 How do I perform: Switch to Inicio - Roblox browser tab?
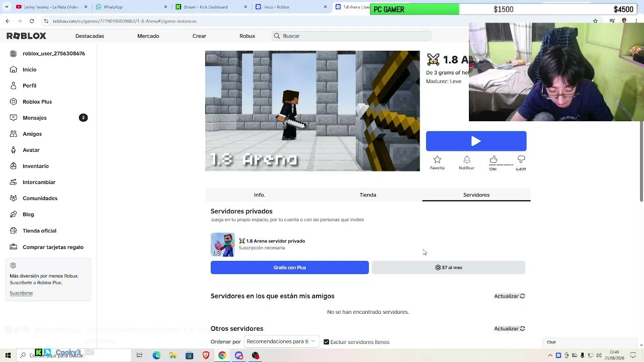coord(291,7)
